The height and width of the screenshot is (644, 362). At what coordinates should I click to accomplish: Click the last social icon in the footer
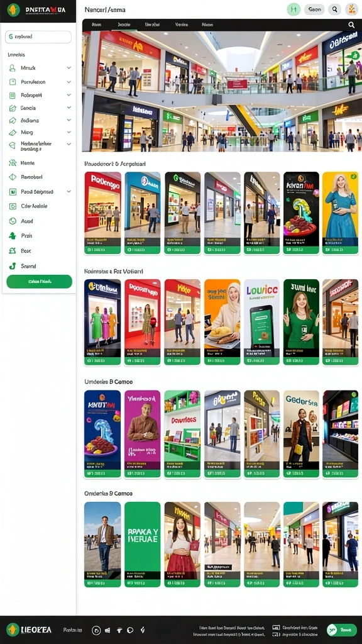point(143,630)
